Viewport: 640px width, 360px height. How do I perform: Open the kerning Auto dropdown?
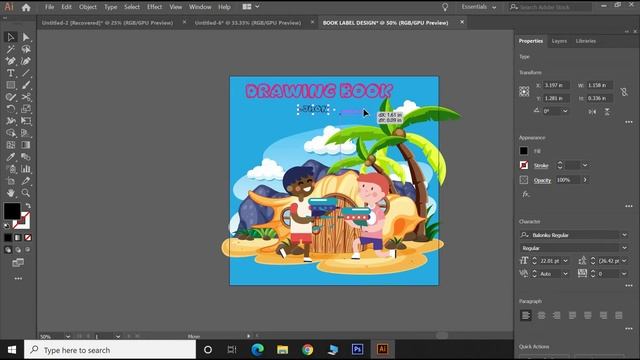(565, 274)
